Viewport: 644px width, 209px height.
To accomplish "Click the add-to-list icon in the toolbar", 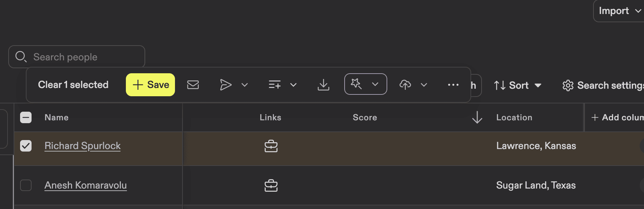I will click(274, 85).
